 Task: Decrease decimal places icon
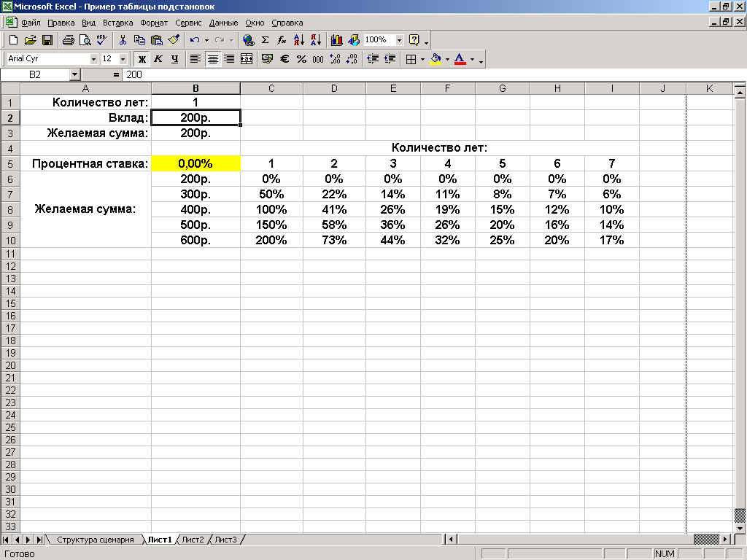(x=352, y=59)
